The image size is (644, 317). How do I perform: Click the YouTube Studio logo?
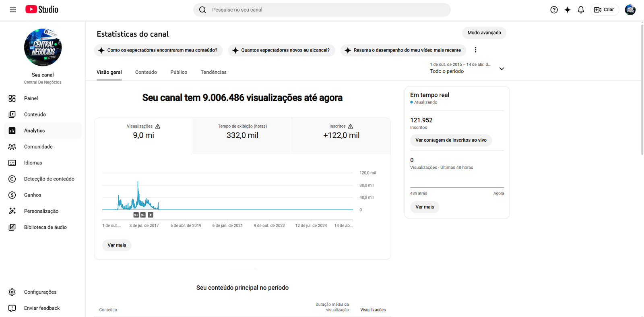[x=42, y=10]
